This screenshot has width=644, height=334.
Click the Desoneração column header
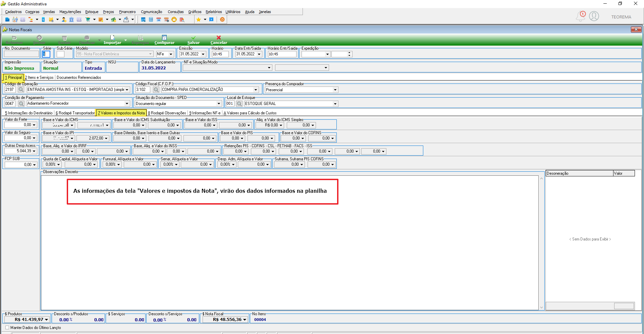pyautogui.click(x=579, y=173)
